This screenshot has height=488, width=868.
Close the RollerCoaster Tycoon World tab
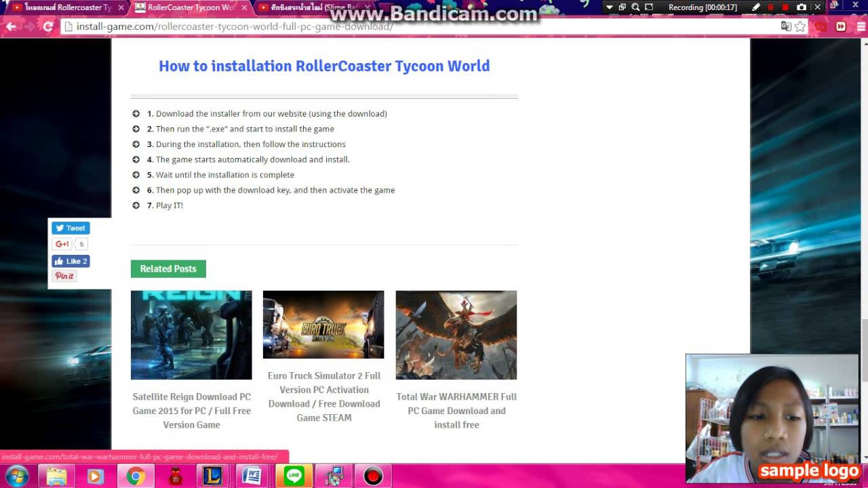(244, 7)
